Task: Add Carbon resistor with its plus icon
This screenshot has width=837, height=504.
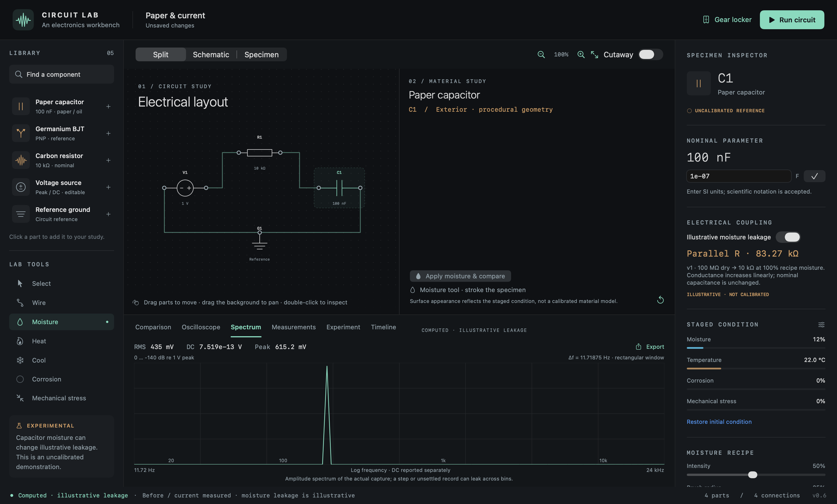Action: [108, 160]
